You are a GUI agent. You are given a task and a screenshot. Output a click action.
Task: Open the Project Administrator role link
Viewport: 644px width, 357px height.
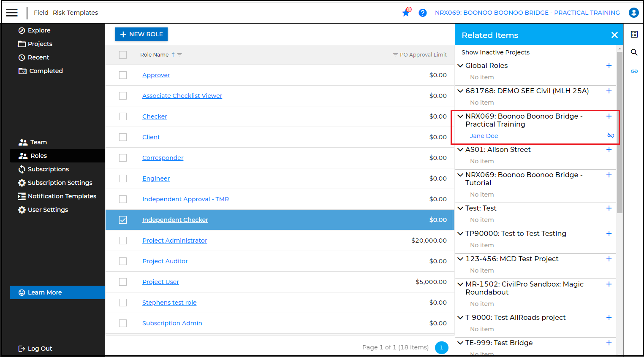point(174,241)
